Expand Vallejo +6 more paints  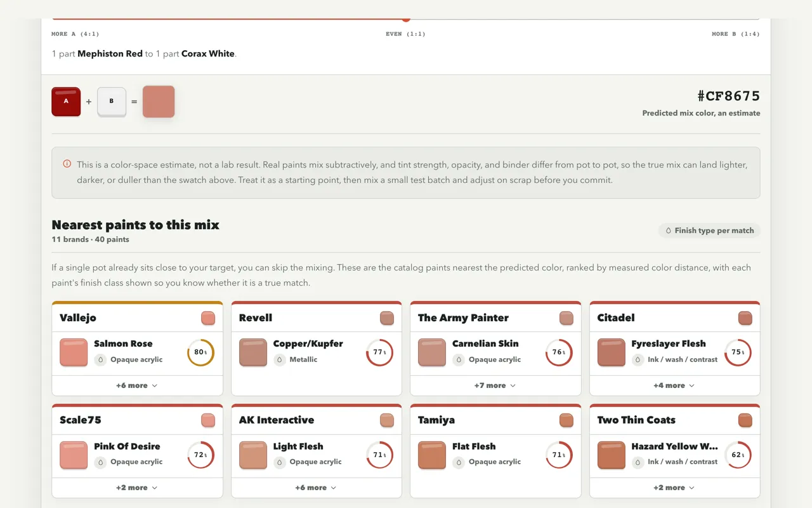click(x=137, y=385)
